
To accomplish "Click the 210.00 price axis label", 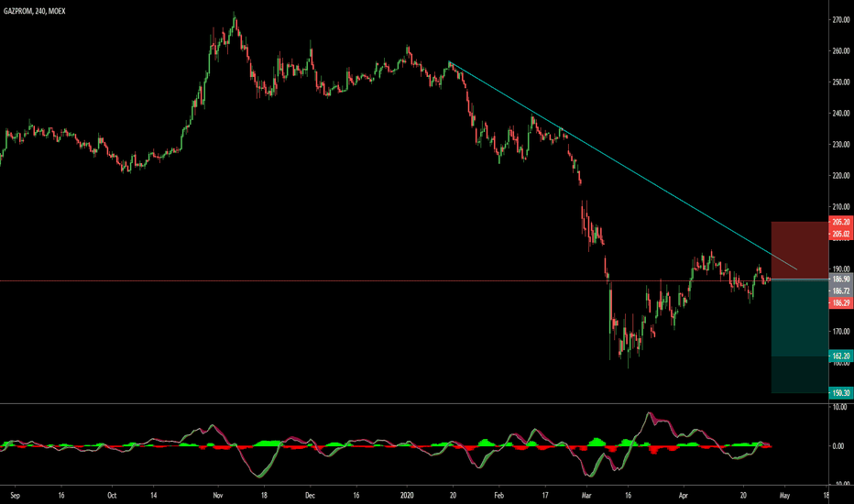I will (x=841, y=206).
